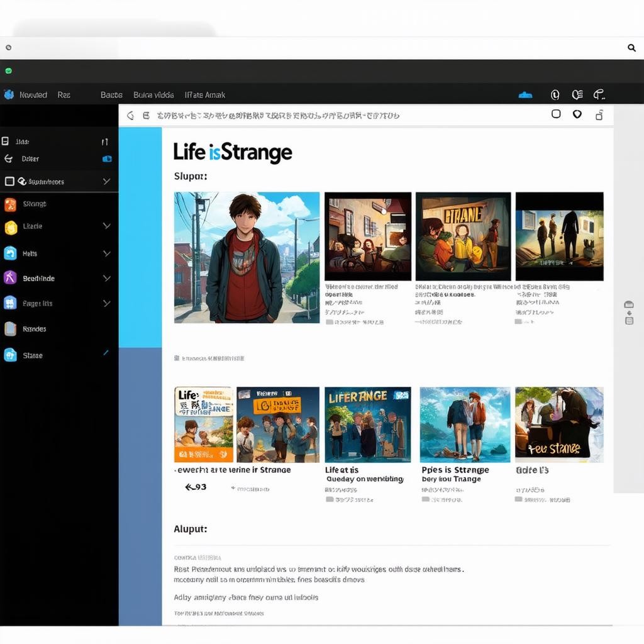Click the blue folder icon beside Driter
Screen dimensions: 644x644
coord(107,159)
